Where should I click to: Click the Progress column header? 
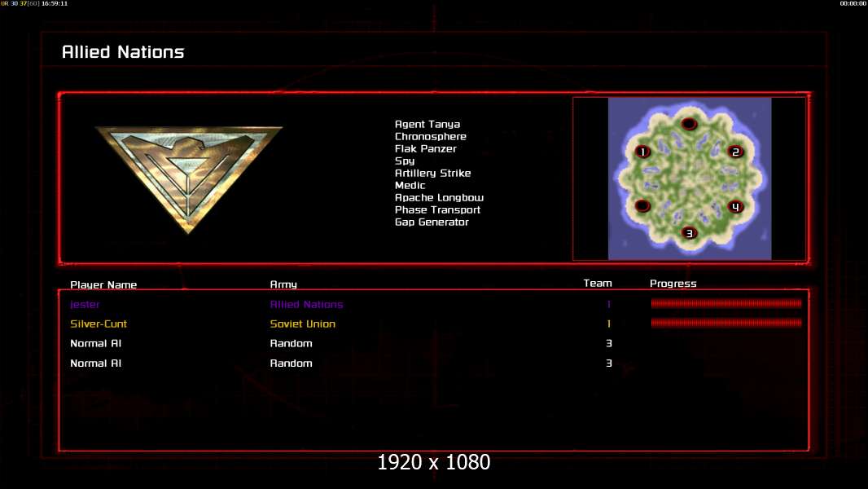(x=673, y=284)
